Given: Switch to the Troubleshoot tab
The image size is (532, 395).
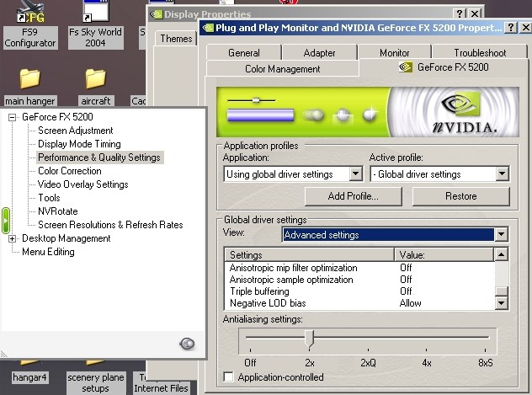Looking at the screenshot, I should tap(479, 52).
